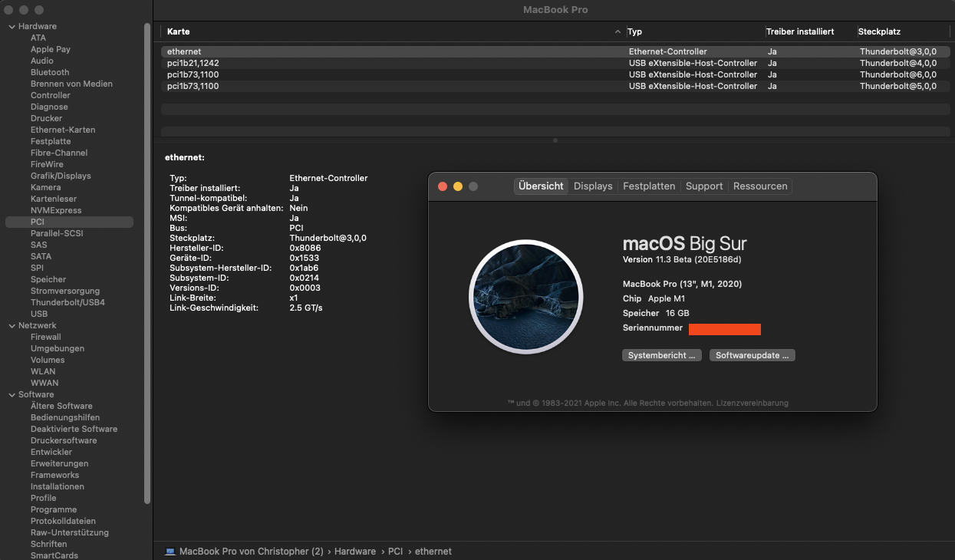This screenshot has height=560, width=955.
Task: Select Controller in the sidebar
Action: (51, 95)
